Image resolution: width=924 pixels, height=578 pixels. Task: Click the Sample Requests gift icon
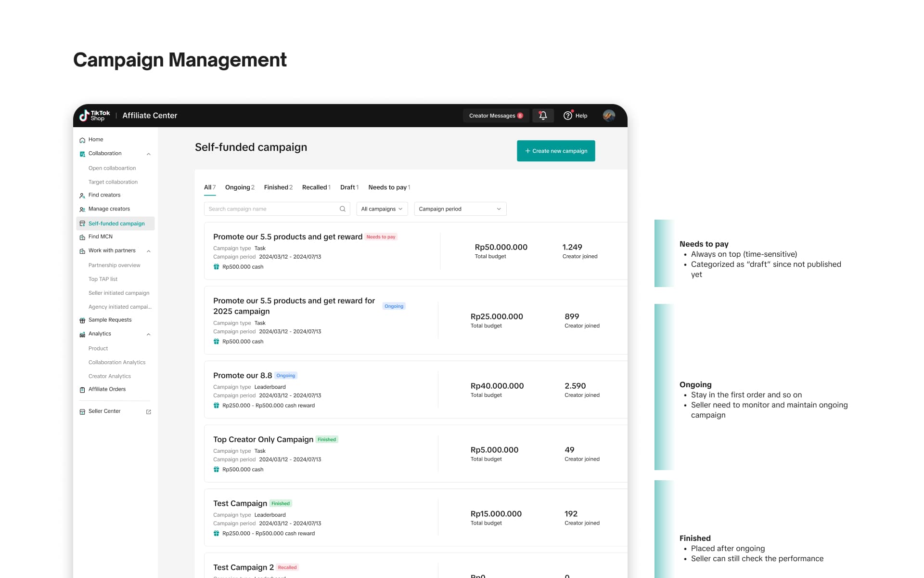pos(82,320)
